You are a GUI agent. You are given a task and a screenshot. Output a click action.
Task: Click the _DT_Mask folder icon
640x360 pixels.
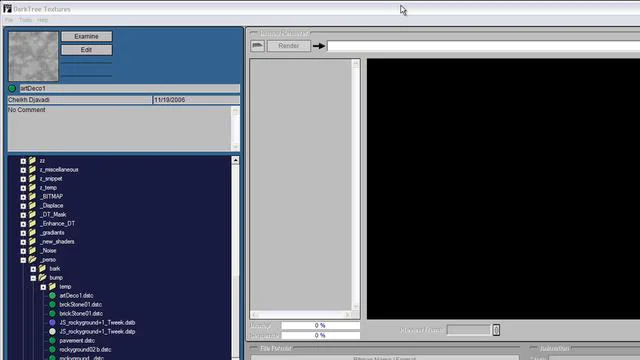point(32,214)
